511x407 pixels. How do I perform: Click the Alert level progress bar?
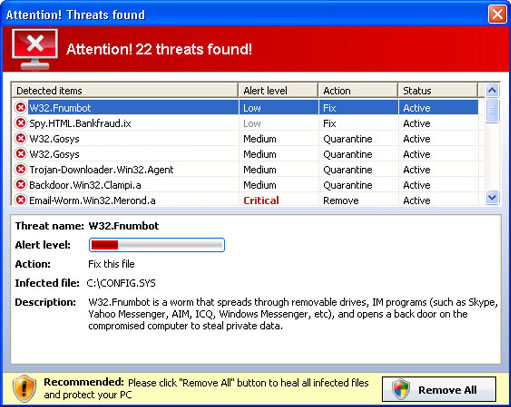[x=157, y=245]
